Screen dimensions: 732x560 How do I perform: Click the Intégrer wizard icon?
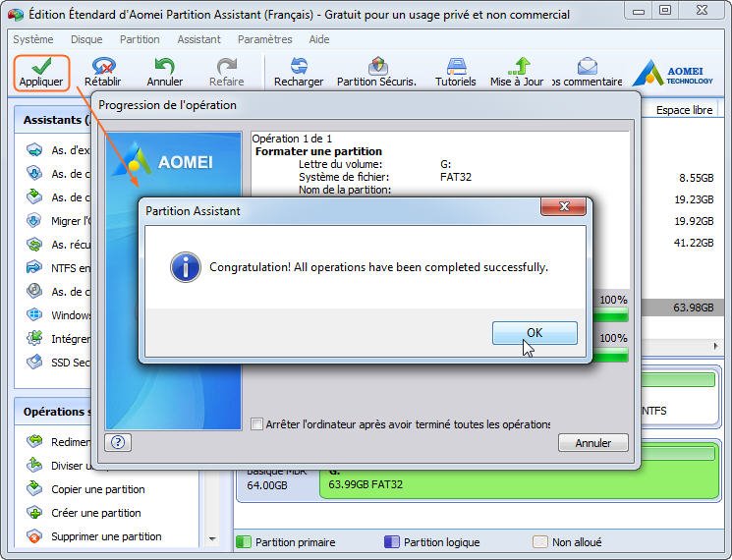coord(34,338)
